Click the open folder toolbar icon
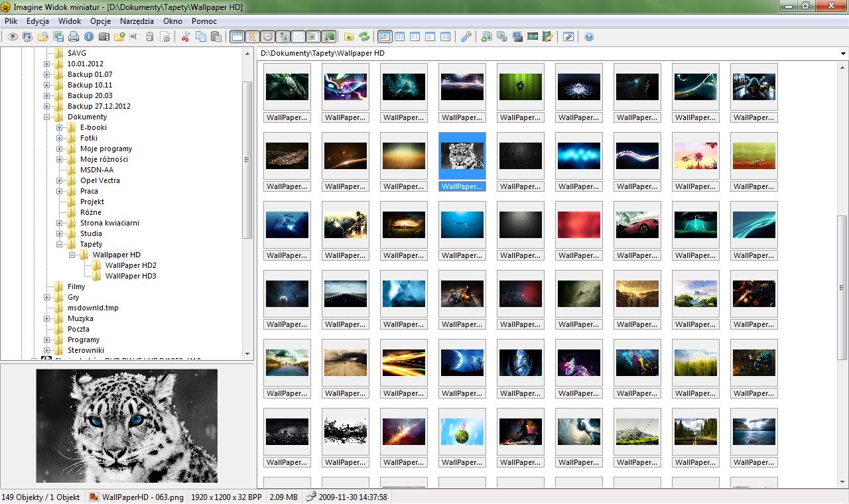Screen dimensions: 849x504 (43, 36)
